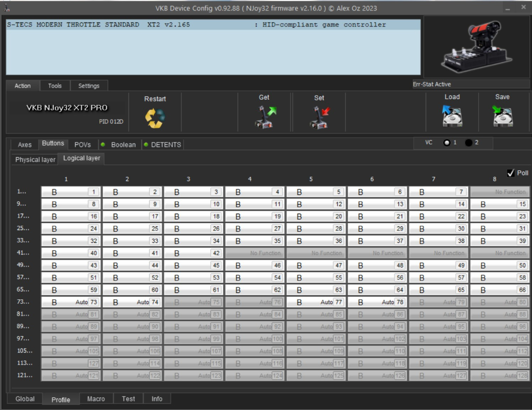Show the Info tab

[157, 399]
